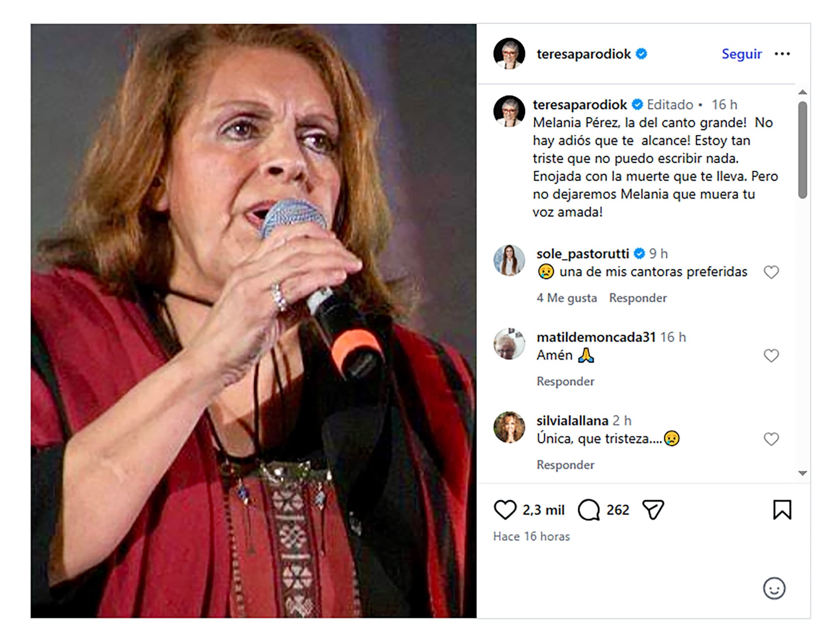The image size is (840, 637).
Task: Click the Seguir button
Action: click(x=742, y=54)
